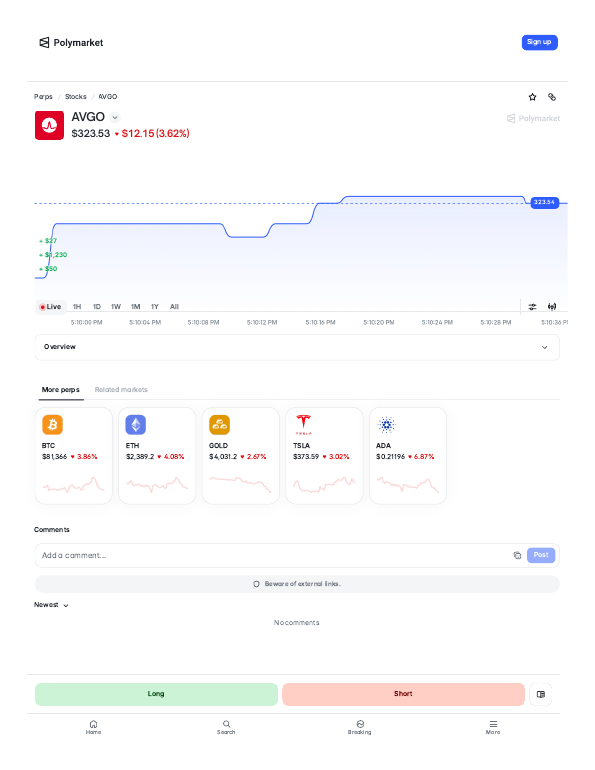Click the Tesla logo on TSLA card
Screen dimensions: 595x770
pyautogui.click(x=303, y=425)
